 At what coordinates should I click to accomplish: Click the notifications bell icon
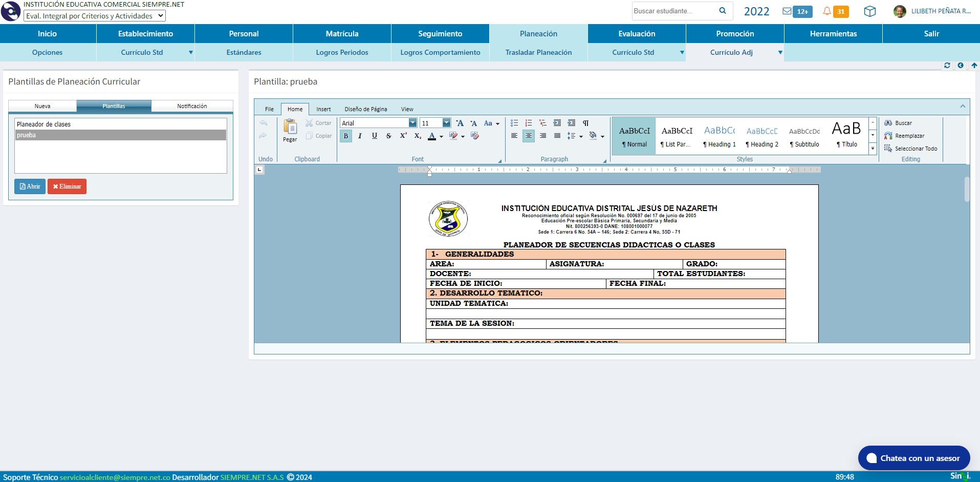coord(826,11)
